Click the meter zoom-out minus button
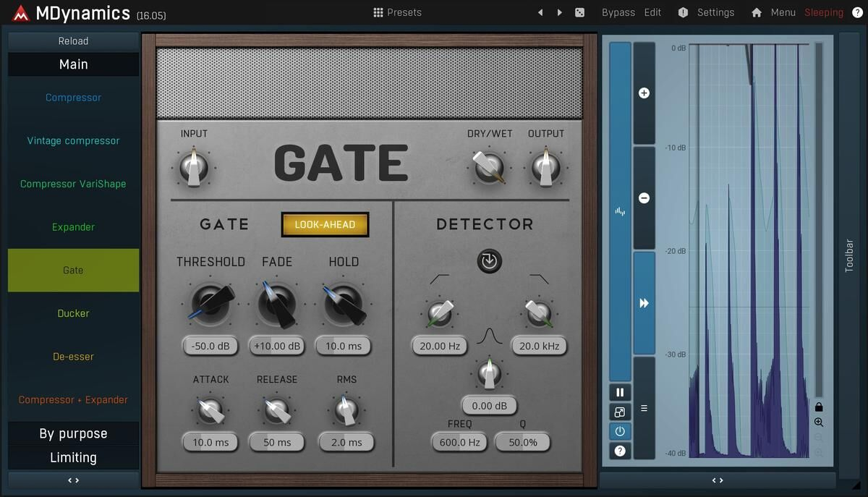868x497 pixels. (644, 198)
